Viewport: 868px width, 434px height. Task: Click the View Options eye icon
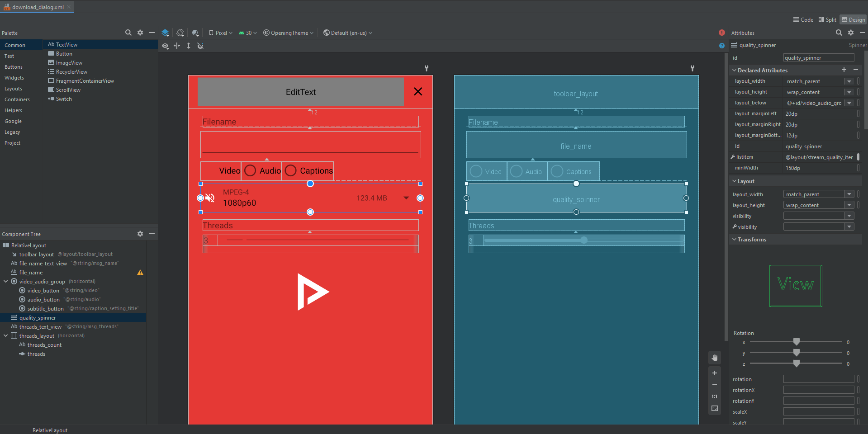point(165,46)
